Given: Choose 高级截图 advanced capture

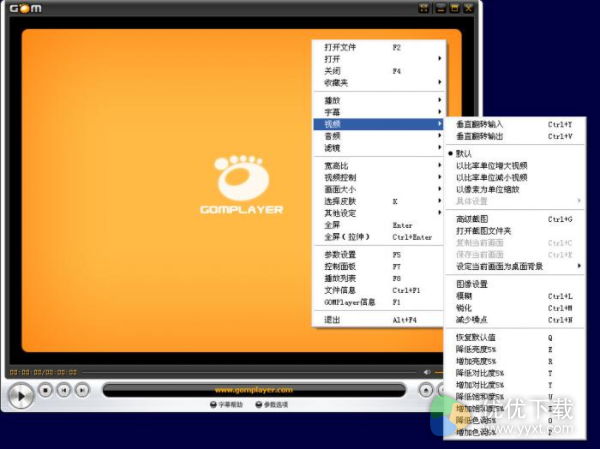Looking at the screenshot, I should 515,219.
